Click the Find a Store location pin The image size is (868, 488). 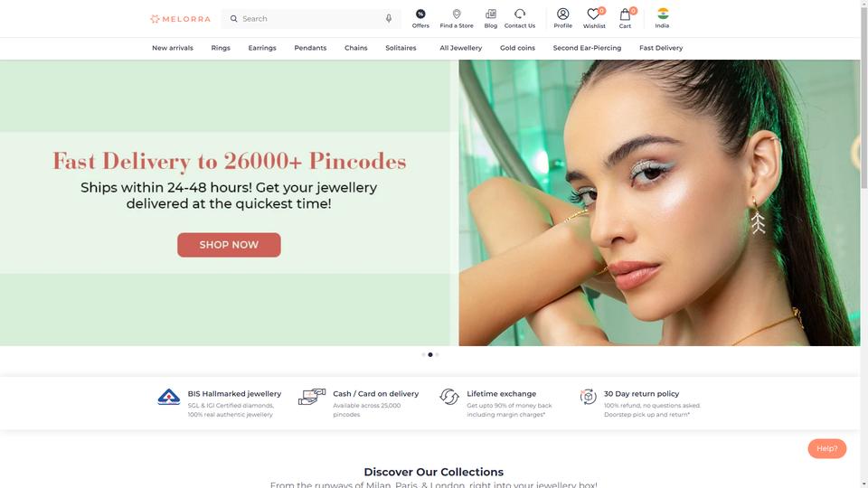[x=456, y=14]
